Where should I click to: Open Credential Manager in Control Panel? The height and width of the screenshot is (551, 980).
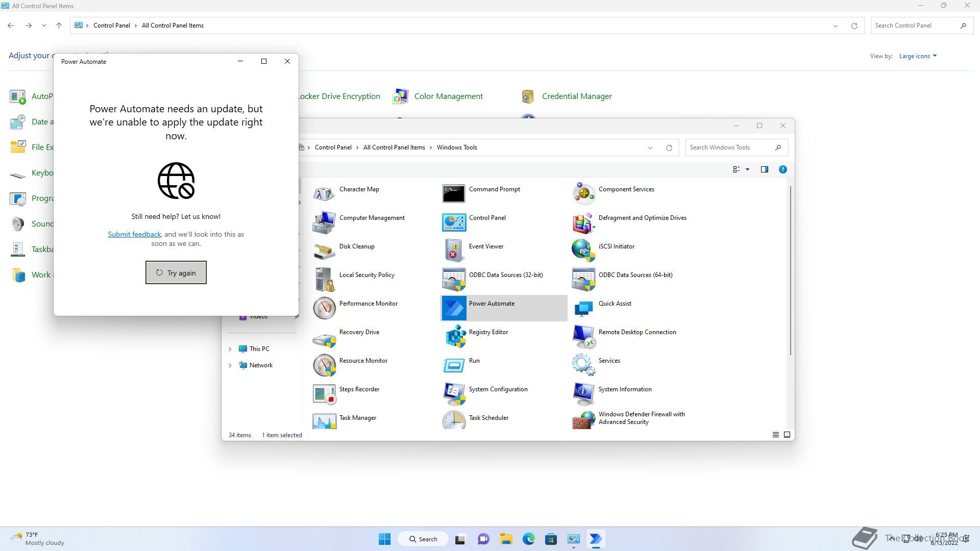coord(576,96)
